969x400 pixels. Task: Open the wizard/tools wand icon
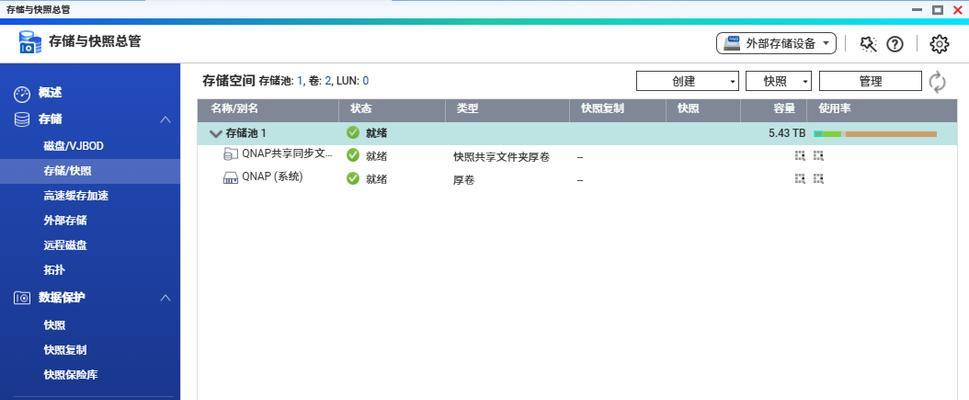click(x=868, y=44)
